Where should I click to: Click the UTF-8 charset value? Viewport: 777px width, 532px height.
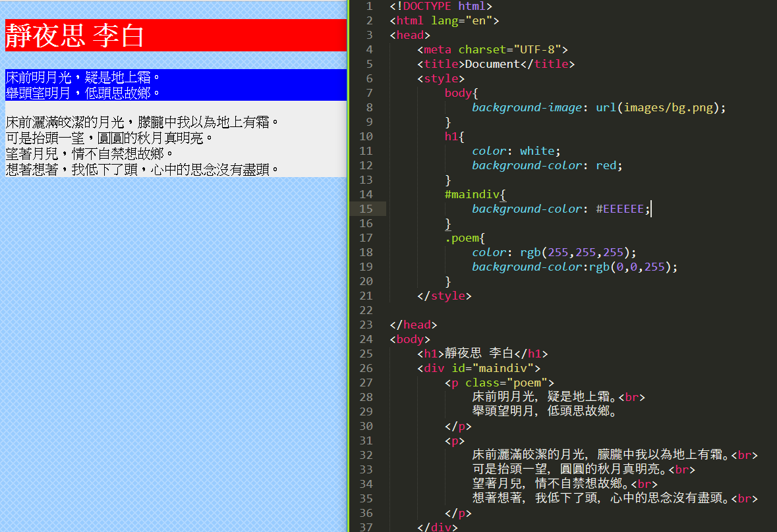coord(540,49)
